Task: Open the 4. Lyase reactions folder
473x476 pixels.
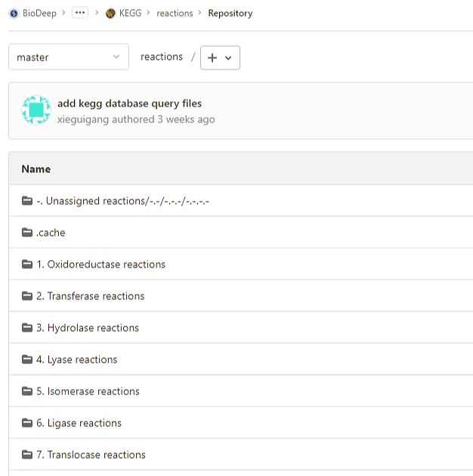Action: click(76, 360)
